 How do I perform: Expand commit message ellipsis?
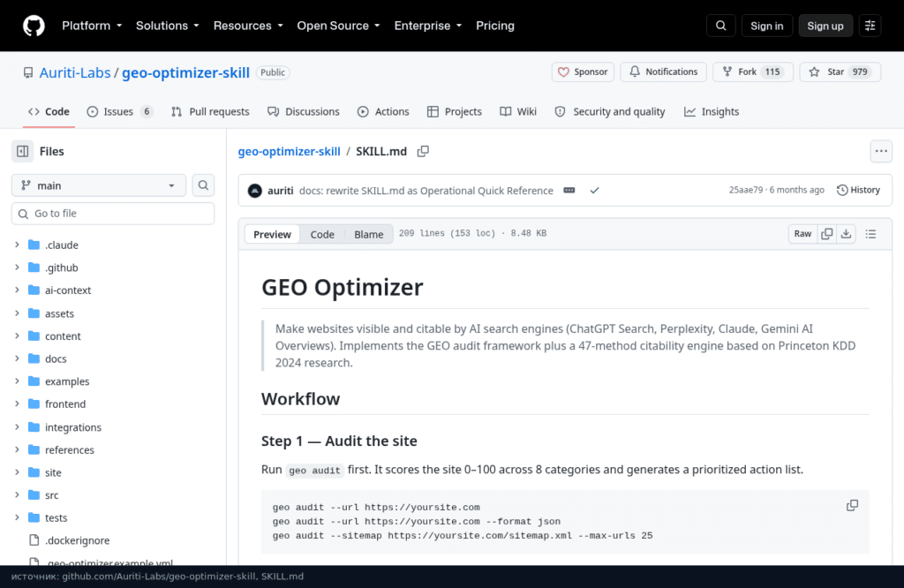coord(569,190)
